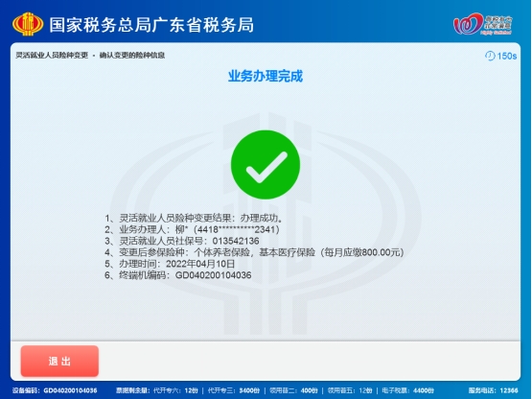The image size is (532, 399).
Task: Click the top-right satisfaction logo
Action: pos(483,24)
